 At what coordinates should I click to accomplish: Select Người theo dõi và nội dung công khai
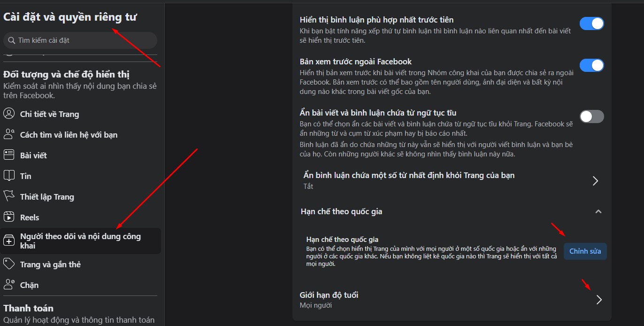point(81,241)
